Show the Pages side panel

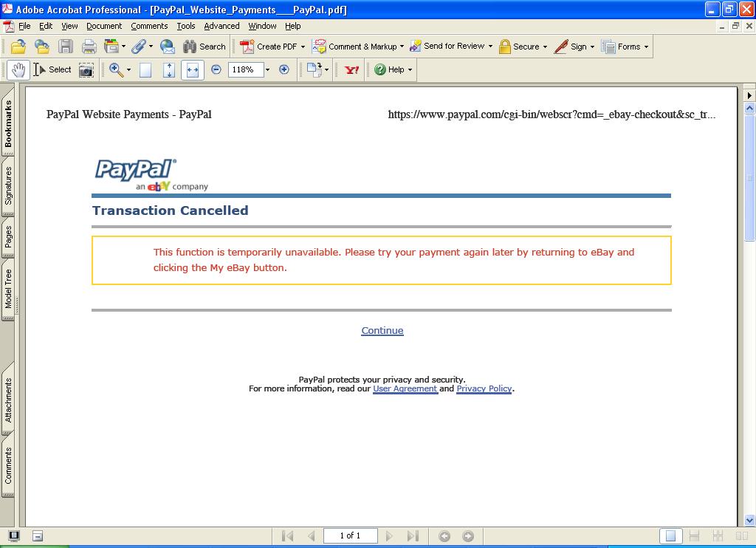point(8,236)
